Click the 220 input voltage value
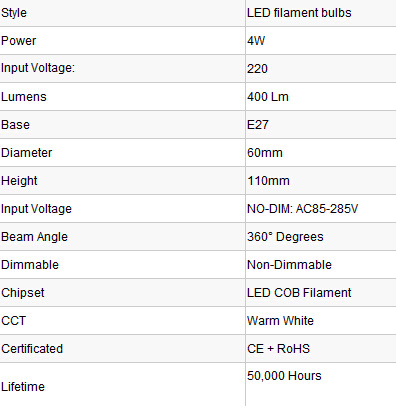Screen dimensions: 396x406 point(257,69)
